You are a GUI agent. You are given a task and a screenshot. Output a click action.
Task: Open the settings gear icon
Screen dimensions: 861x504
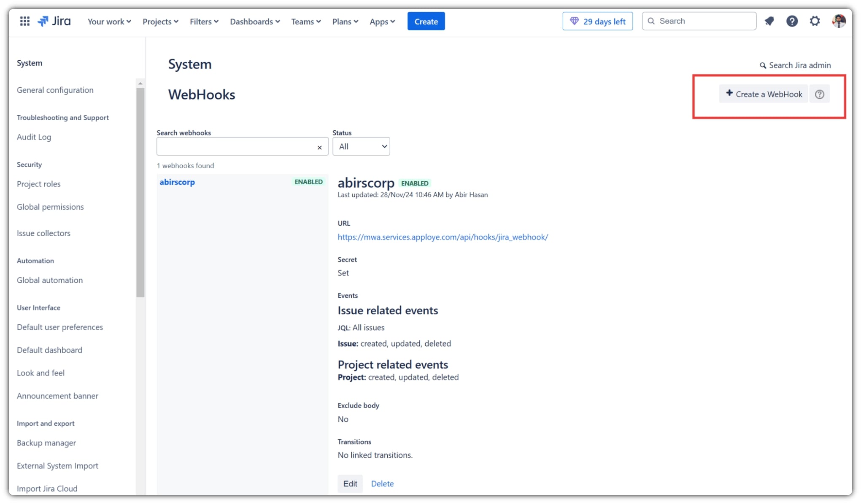coord(815,21)
